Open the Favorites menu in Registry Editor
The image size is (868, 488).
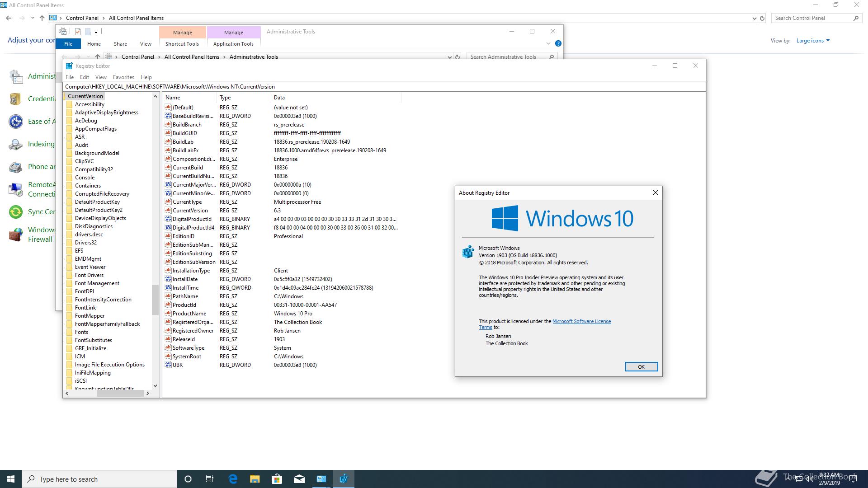(x=123, y=77)
